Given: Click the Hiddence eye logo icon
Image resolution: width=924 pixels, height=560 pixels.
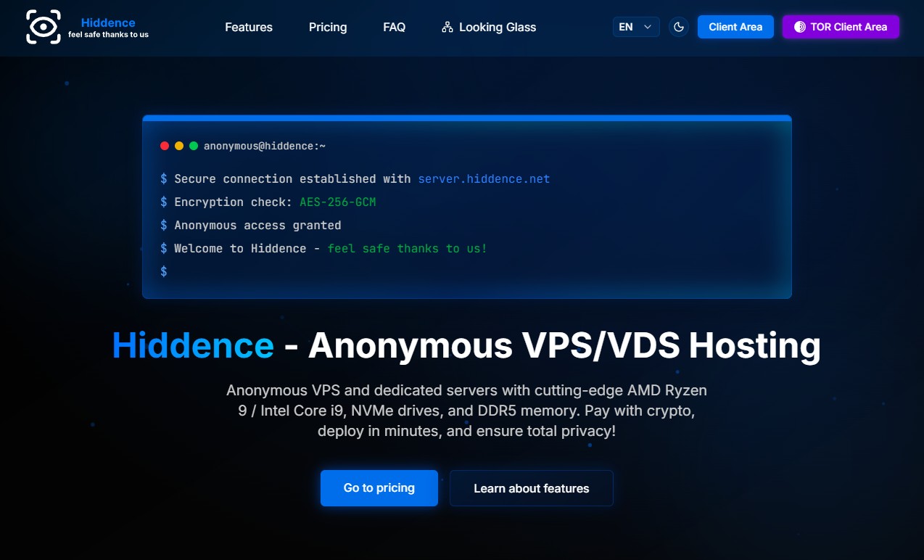Looking at the screenshot, I should [44, 27].
